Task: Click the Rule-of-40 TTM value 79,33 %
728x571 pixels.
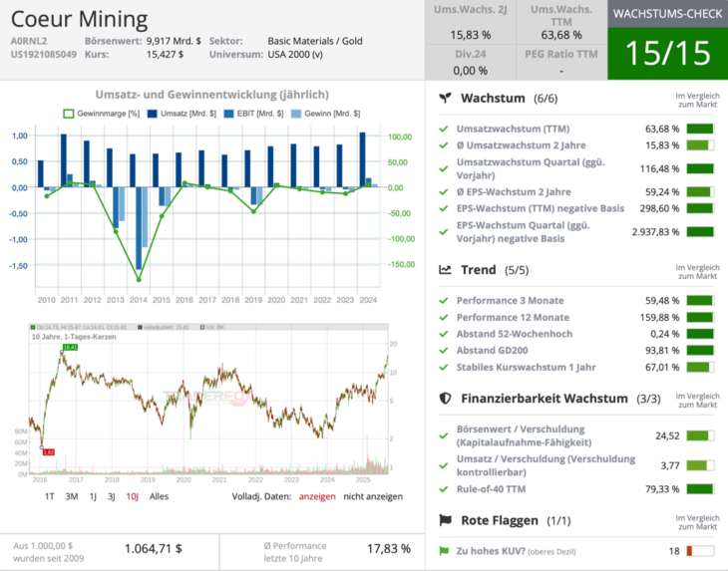Action: click(x=662, y=489)
